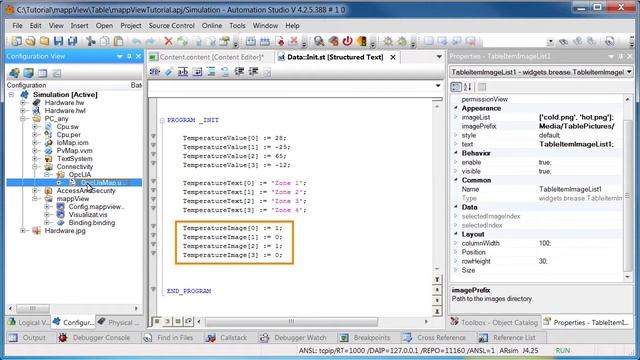
Task: Open the dropdown above the code editor
Action: [x=438, y=86]
